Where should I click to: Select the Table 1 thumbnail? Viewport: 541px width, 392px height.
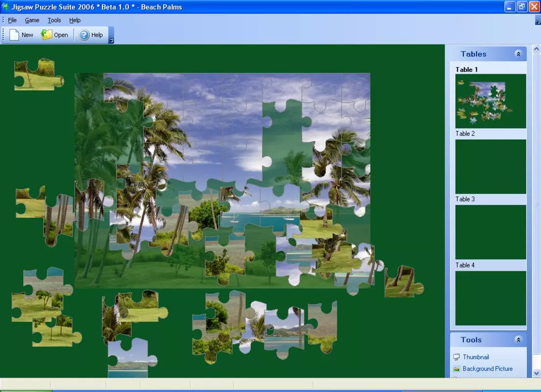[x=491, y=101]
